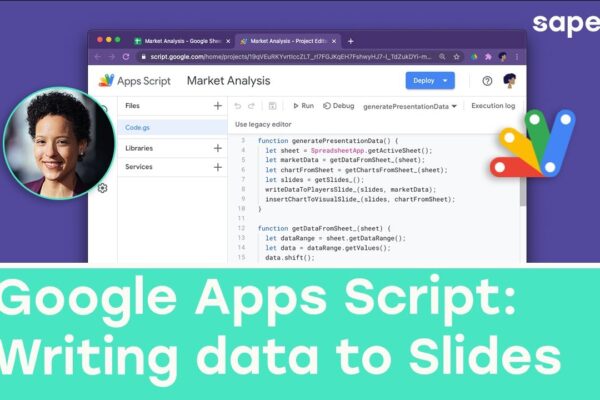Screen dimensions: 600x400
Task: Click the browser forward arrow
Action: pos(111,57)
